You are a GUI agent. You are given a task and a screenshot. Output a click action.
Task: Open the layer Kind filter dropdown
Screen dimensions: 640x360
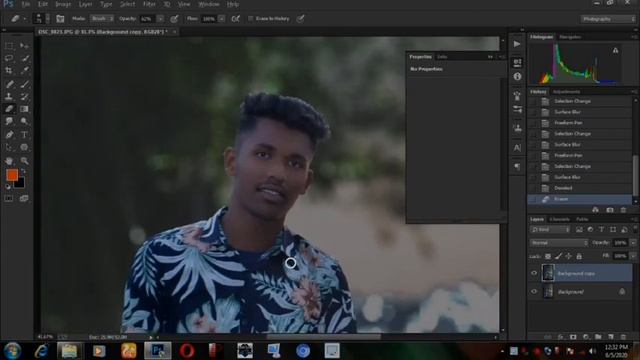point(550,230)
